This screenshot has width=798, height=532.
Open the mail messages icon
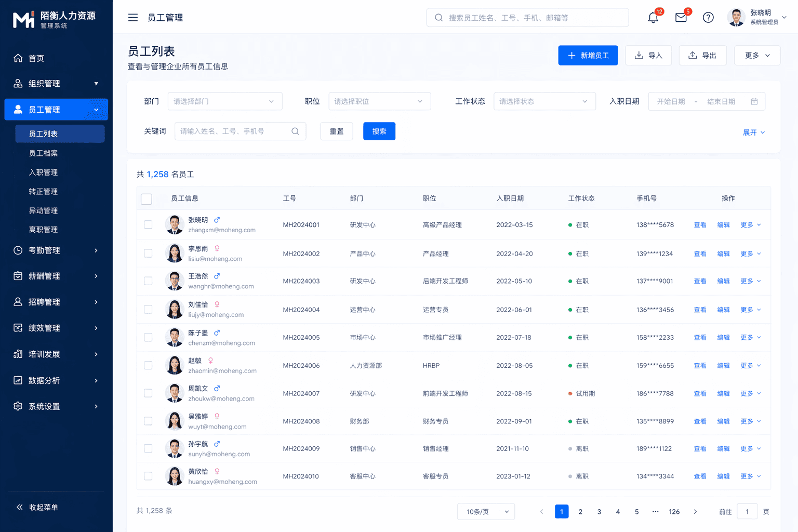pyautogui.click(x=681, y=18)
